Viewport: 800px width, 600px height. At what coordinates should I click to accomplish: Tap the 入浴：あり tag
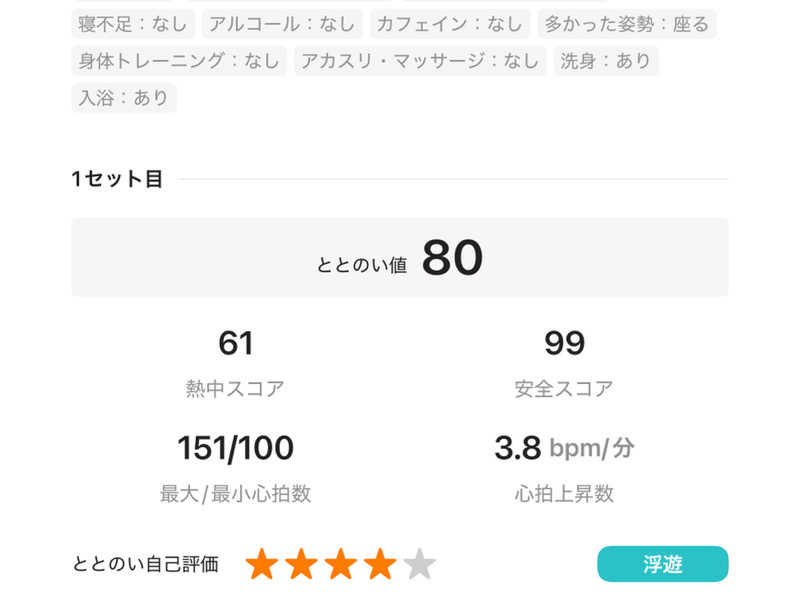[x=124, y=98]
